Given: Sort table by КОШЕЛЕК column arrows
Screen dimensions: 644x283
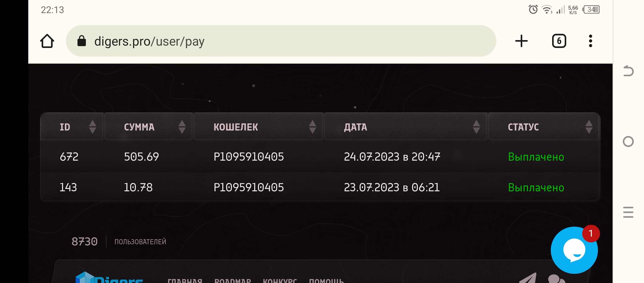Looking at the screenshot, I should (312, 127).
